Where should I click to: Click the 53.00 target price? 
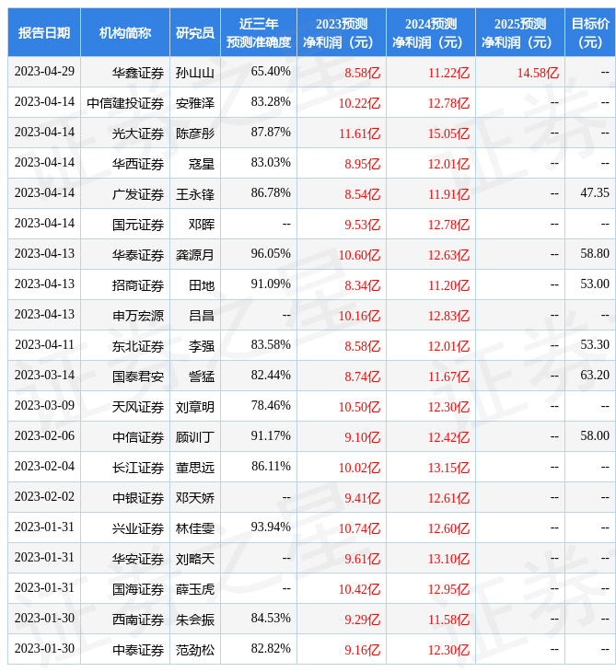click(595, 284)
